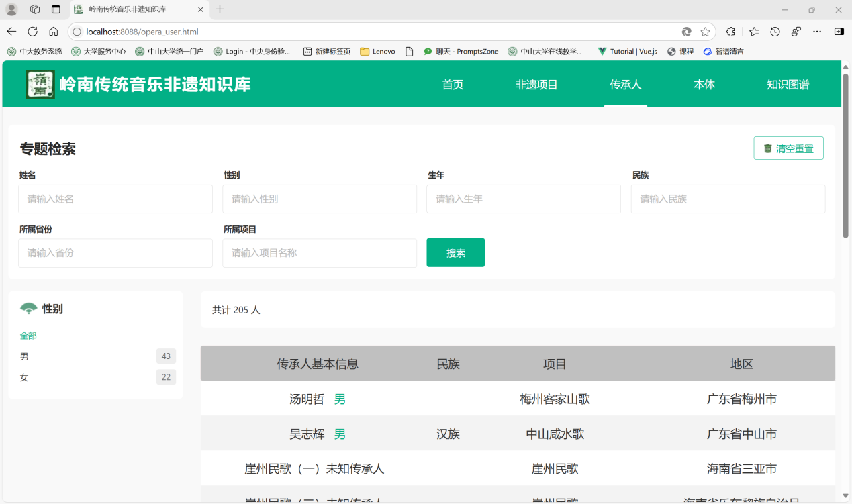Star this page as a favorite

tap(705, 32)
